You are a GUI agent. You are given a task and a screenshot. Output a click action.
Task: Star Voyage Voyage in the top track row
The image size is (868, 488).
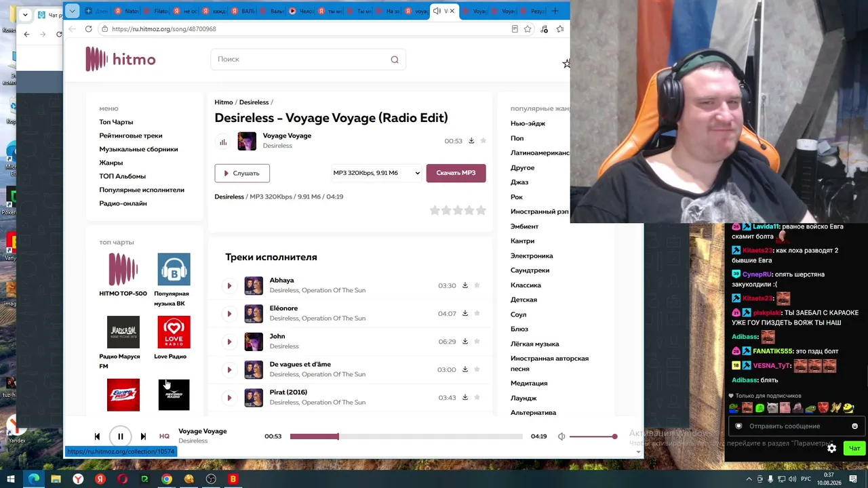484,141
